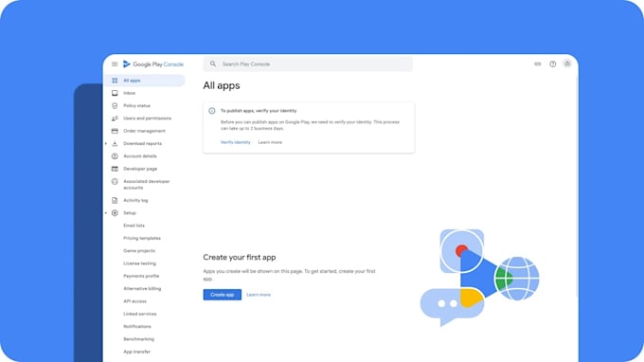Click the Activity log document icon
The height and width of the screenshot is (362, 644).
(x=115, y=201)
